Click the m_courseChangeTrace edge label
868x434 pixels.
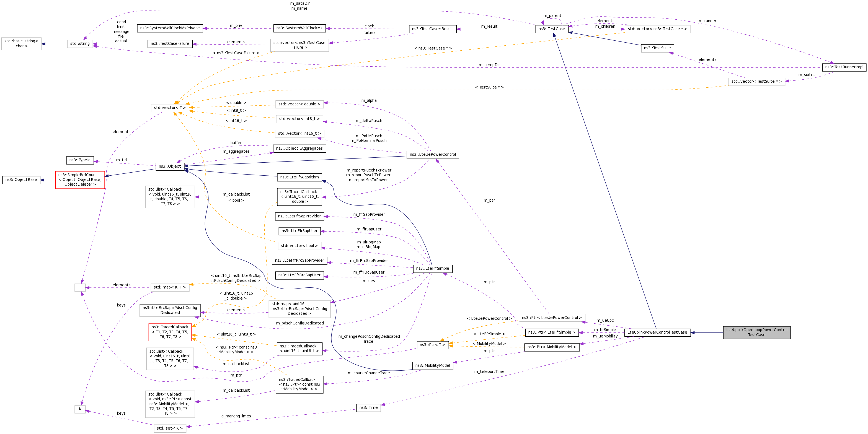tap(369, 373)
